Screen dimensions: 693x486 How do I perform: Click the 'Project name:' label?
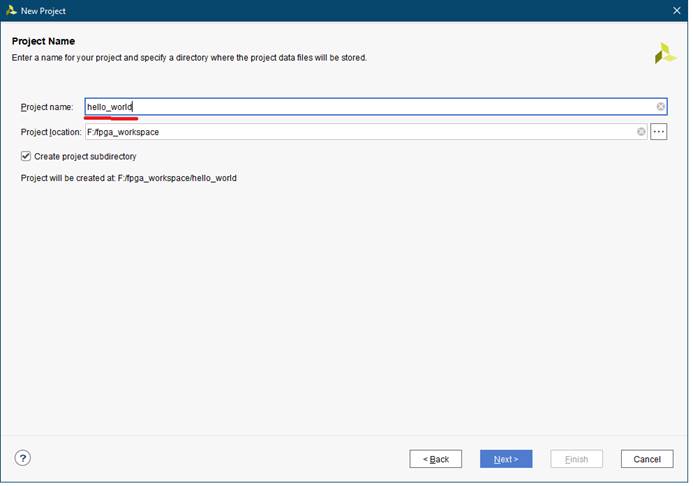[47, 107]
